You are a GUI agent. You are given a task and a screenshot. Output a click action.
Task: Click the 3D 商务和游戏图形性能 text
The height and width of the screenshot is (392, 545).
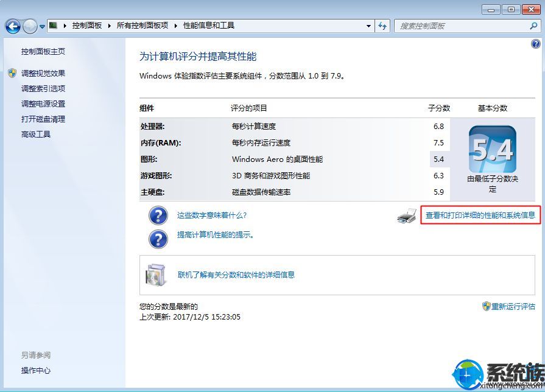click(x=271, y=176)
